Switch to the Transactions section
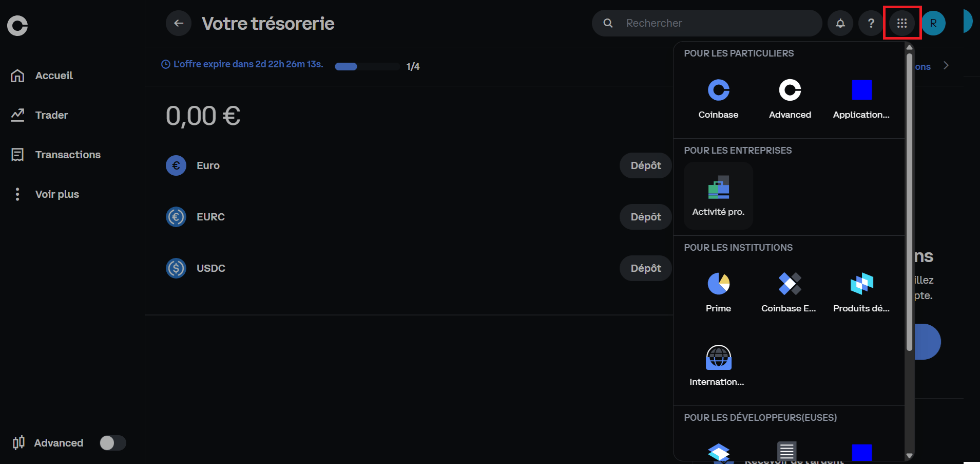Viewport: 980px width, 464px height. point(67,154)
